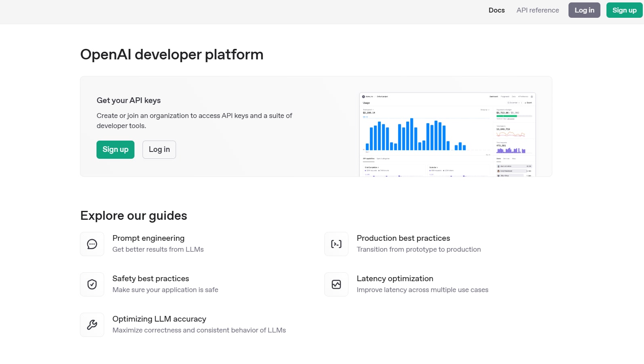The image size is (644, 364).
Task: Click "Get better results from LLMs" description
Action: (x=158, y=250)
